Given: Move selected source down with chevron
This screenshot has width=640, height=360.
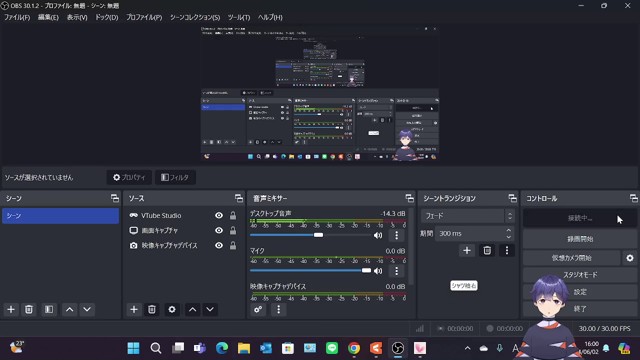Looking at the screenshot, I should point(210,309).
